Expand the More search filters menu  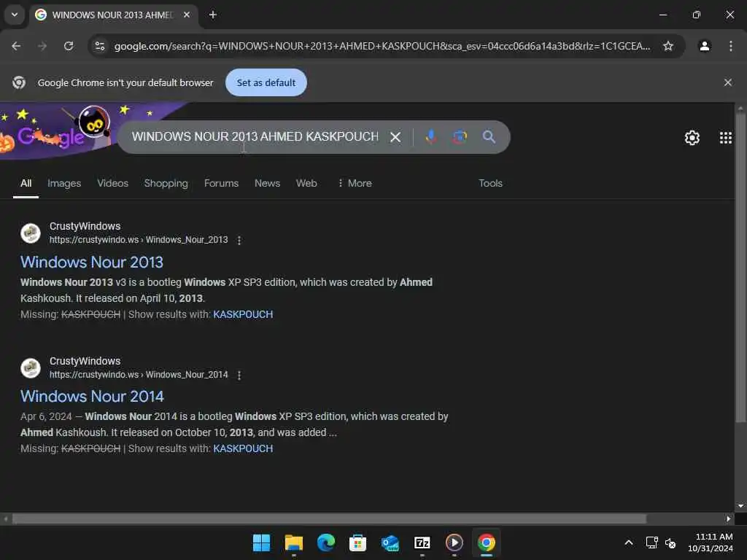pyautogui.click(x=355, y=183)
